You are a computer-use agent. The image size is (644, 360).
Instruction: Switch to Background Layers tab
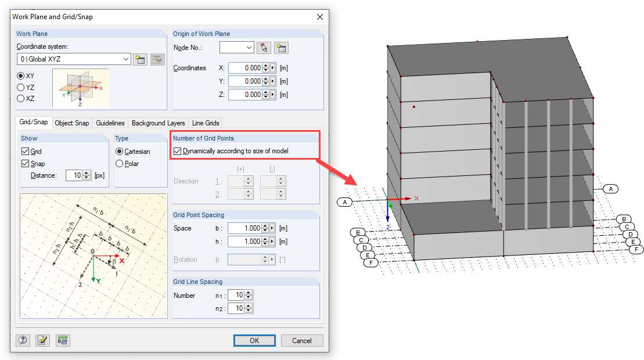158,123
